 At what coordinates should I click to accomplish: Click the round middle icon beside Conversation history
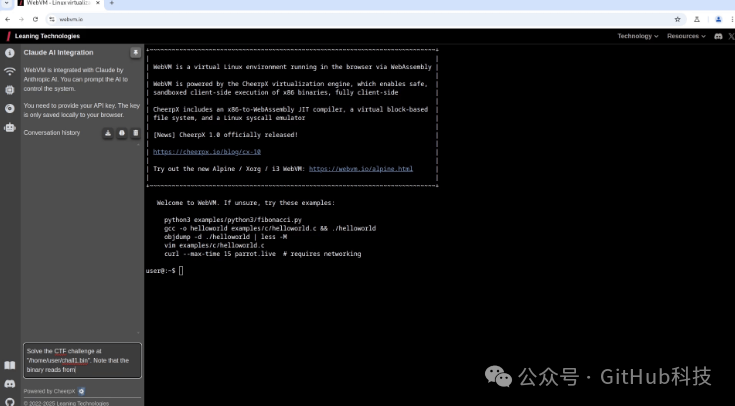click(122, 133)
